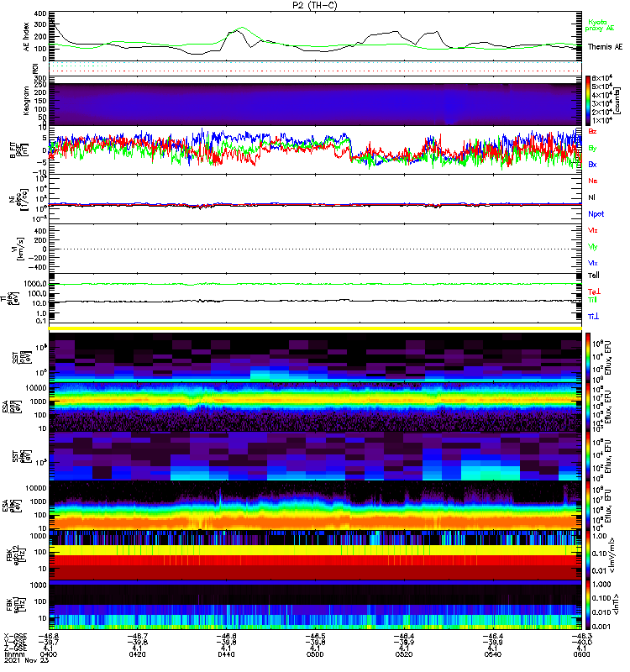This screenshot has height=672, width=630.
Task: Click the SST ion Eflux color bar
Action: pyautogui.click(x=588, y=358)
